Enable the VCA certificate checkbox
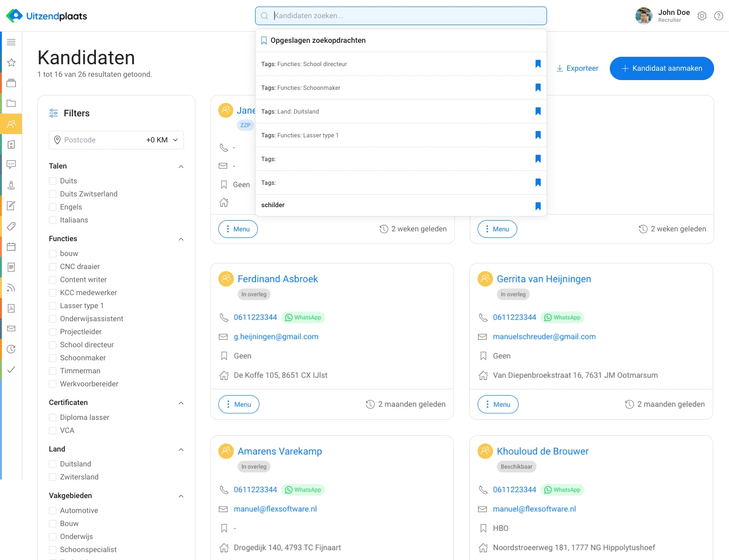This screenshot has width=729, height=560. tap(52, 430)
